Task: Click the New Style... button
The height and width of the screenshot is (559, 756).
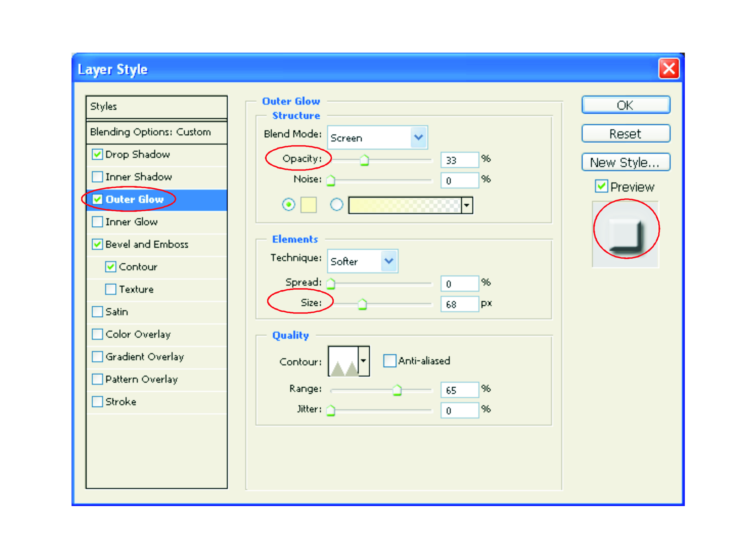Action: tap(625, 162)
